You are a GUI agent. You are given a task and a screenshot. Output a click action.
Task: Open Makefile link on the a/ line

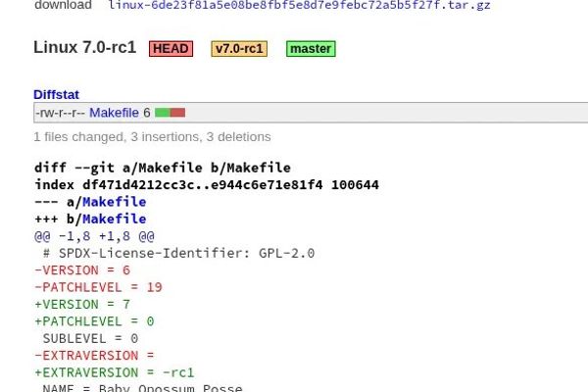[115, 202]
